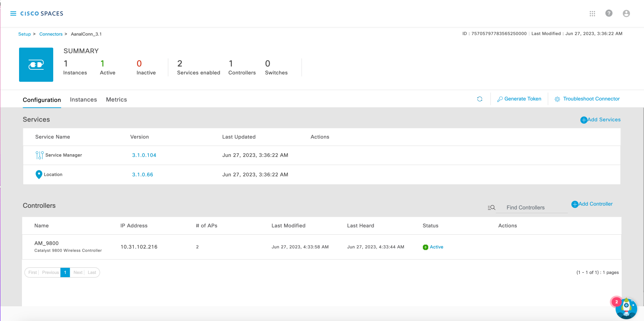Open the rocket assistant widget
The height and width of the screenshot is (321, 644).
(626, 308)
